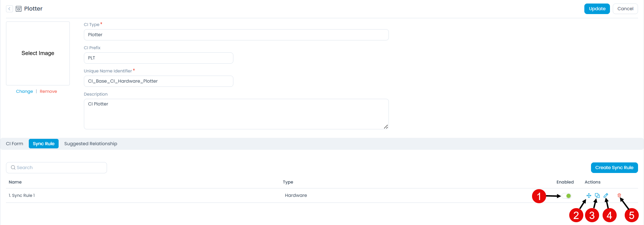
Task: Click the magnifier icon in the search box
Action: click(x=13, y=168)
